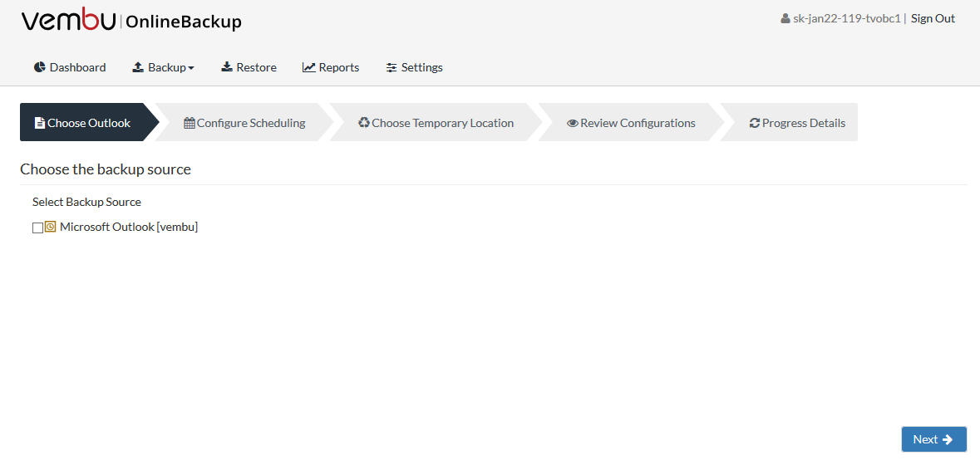Screen dimensions: 980x460
Task: Select the Choose Outlook wizard step
Action: 90,122
